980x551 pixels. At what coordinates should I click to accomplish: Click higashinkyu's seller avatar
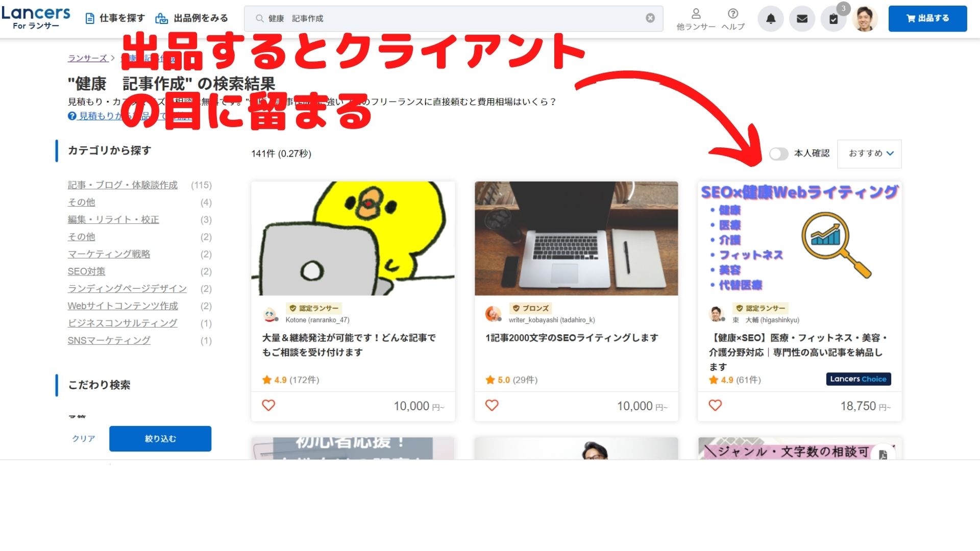coord(717,314)
